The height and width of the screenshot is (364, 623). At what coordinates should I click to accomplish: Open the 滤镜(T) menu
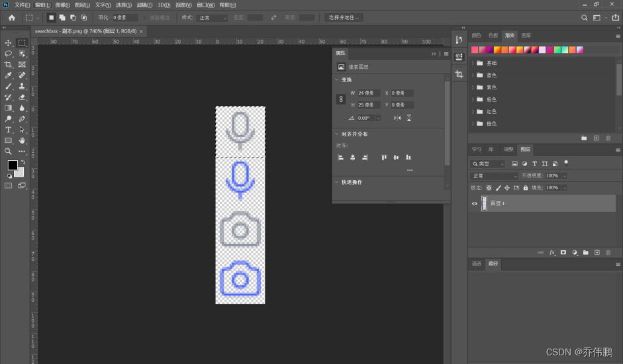pyautogui.click(x=144, y=5)
